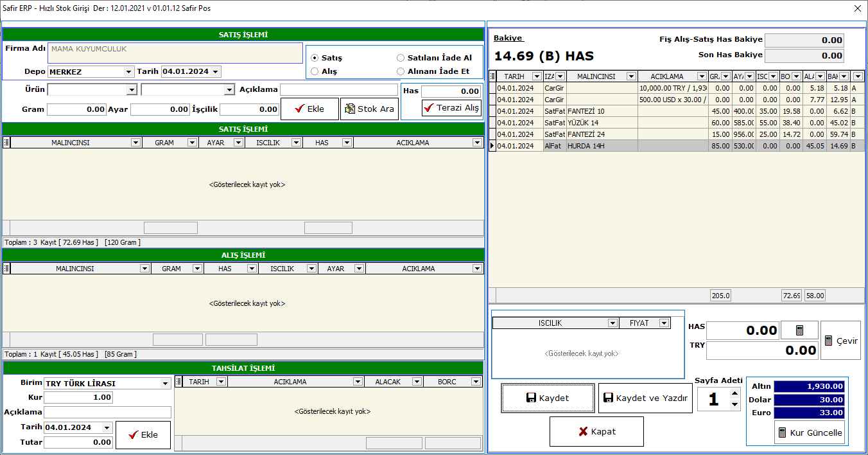Click the Euro rate value 33.00

click(809, 413)
